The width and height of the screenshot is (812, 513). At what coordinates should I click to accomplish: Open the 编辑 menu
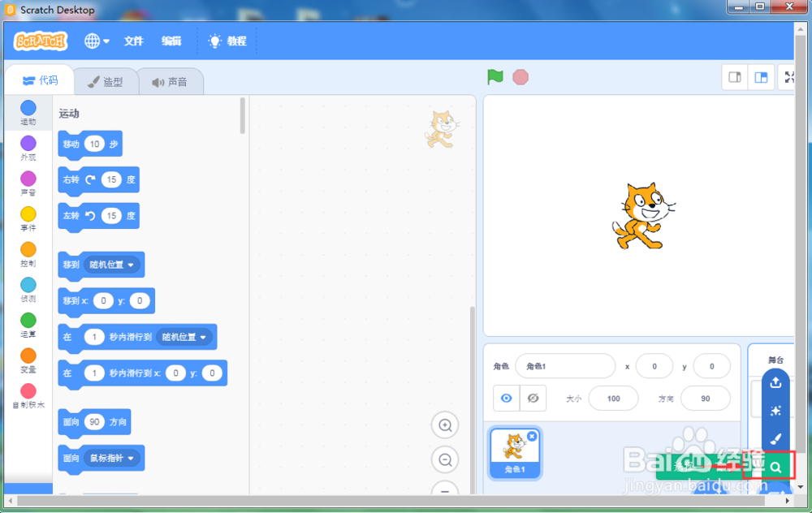[x=171, y=41]
